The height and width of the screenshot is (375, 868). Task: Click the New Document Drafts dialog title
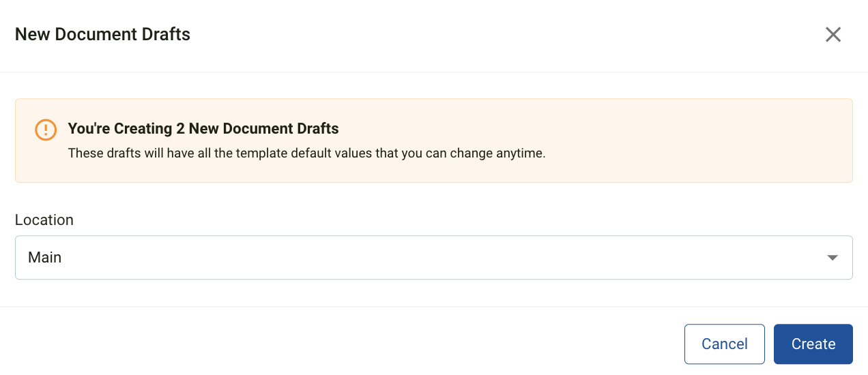(102, 34)
